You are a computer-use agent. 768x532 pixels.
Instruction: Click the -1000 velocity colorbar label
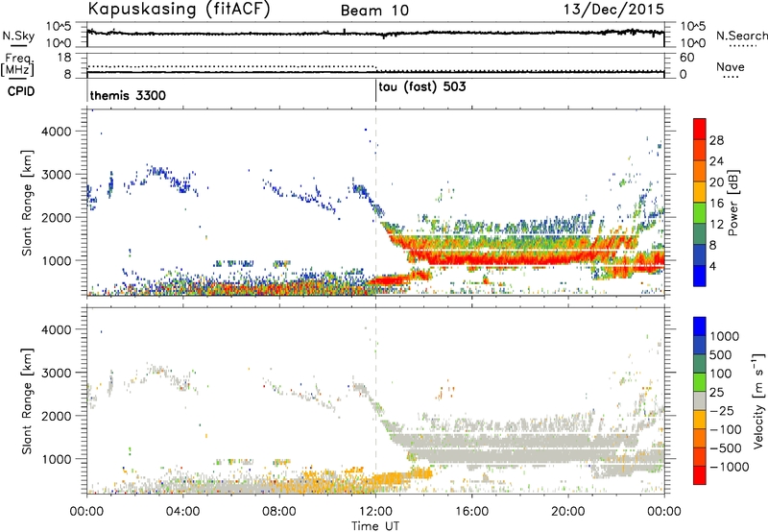point(729,467)
